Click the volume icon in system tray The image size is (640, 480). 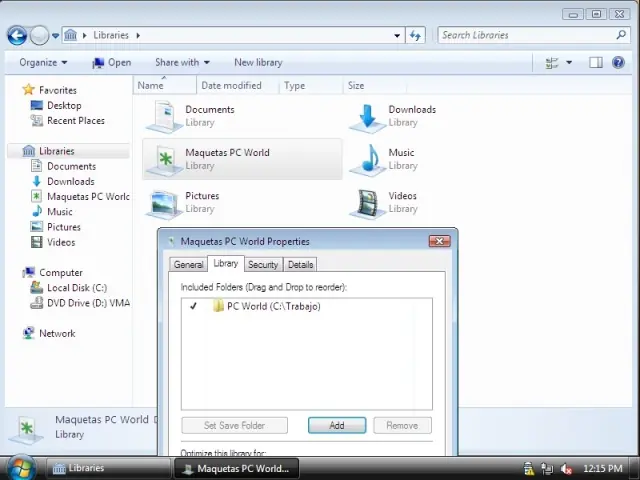pyautogui.click(x=566, y=468)
